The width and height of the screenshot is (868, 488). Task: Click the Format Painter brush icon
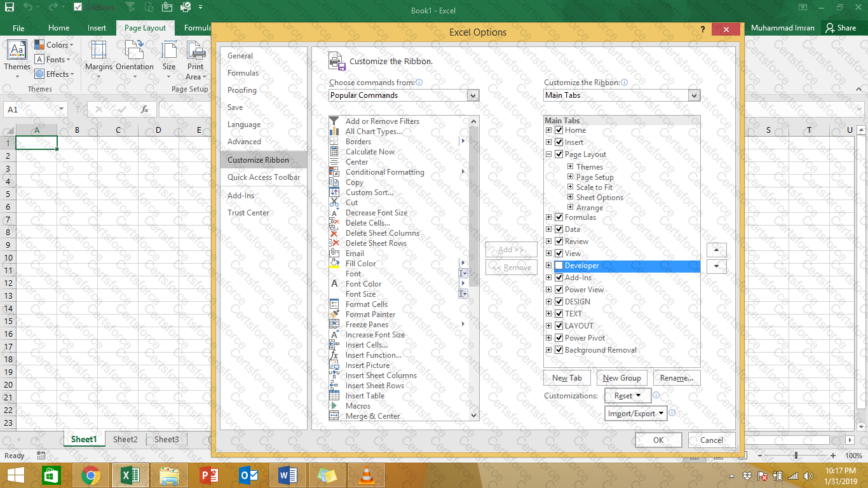pos(334,314)
